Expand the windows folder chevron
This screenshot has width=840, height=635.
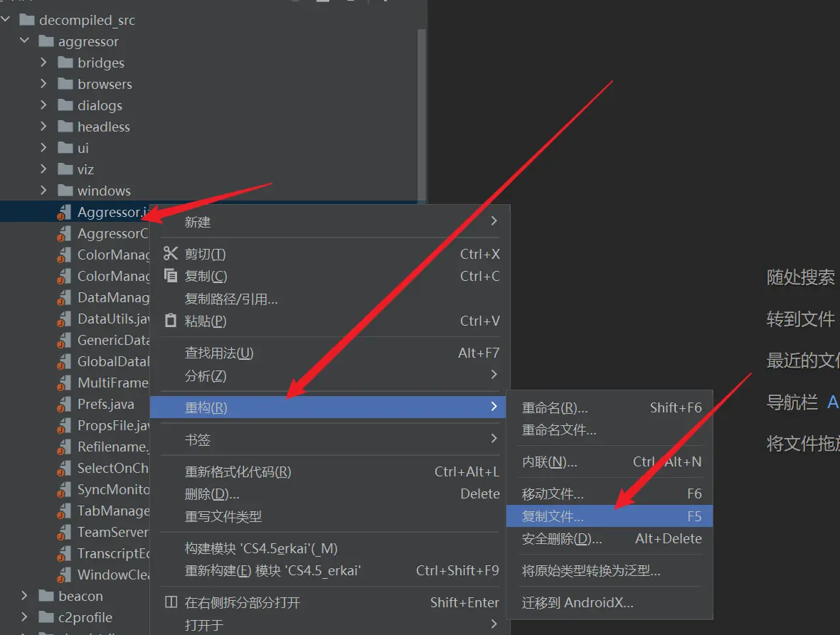tap(43, 191)
